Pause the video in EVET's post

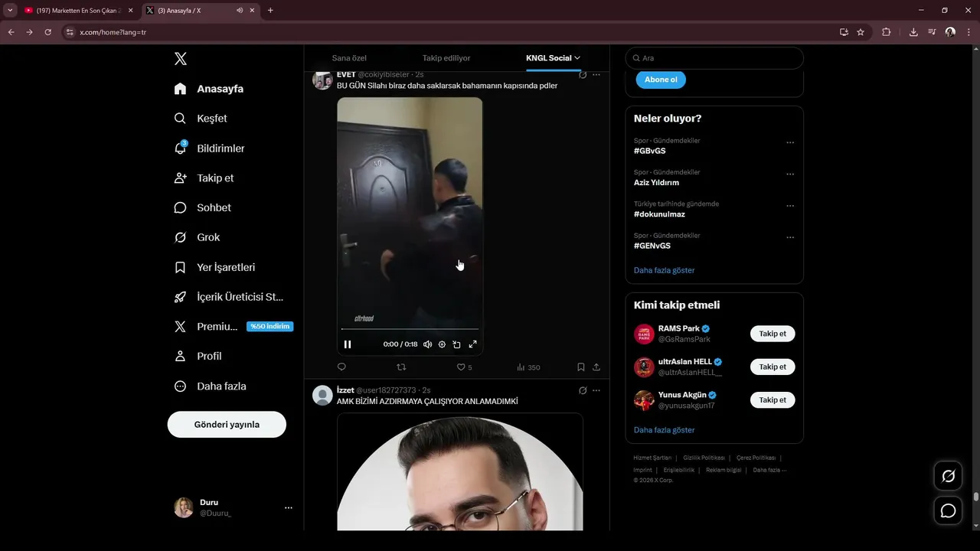[348, 344]
